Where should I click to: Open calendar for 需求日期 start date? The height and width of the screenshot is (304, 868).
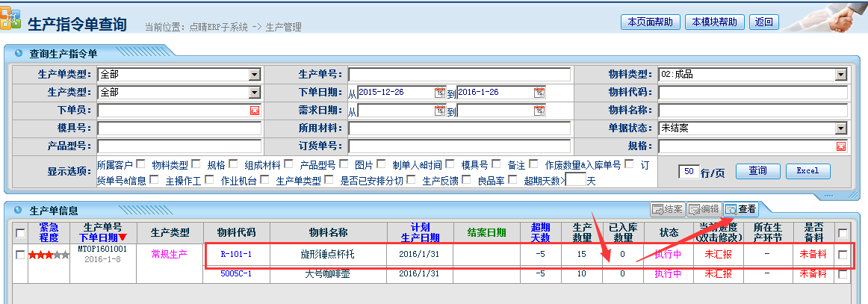(x=439, y=111)
